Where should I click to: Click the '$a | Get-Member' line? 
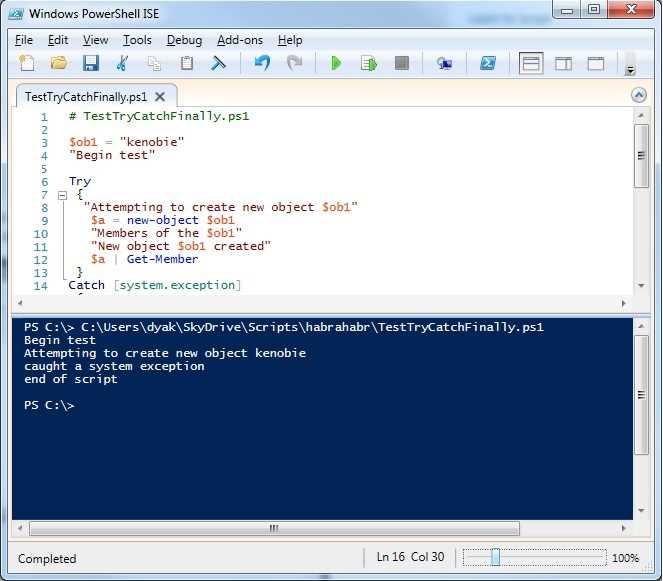(x=144, y=259)
